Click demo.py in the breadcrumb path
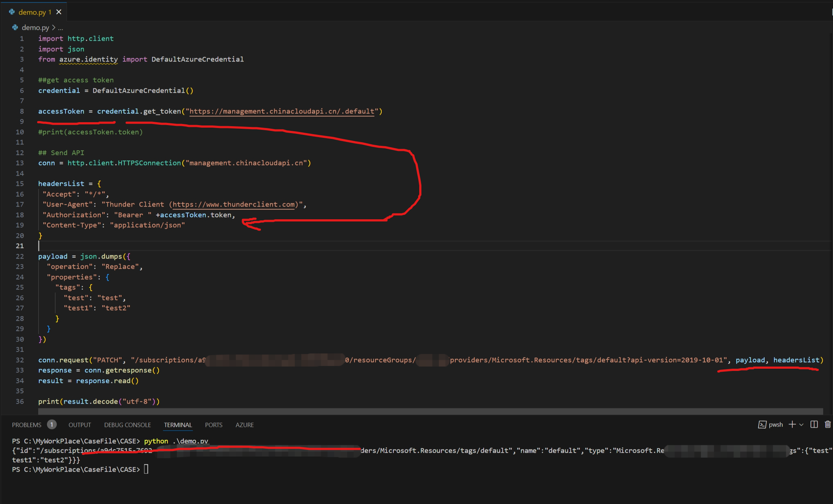This screenshot has height=504, width=833. (35, 28)
